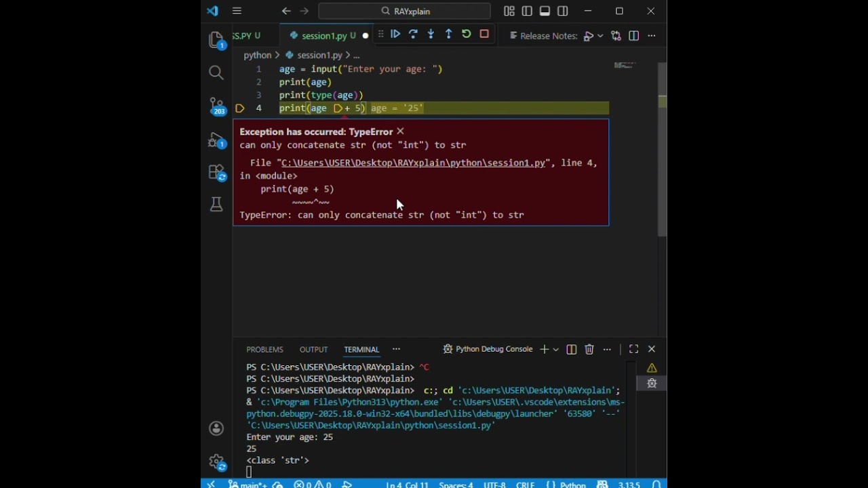Click the editor vertical scrollbar
868x488 pixels.
[x=663, y=149]
